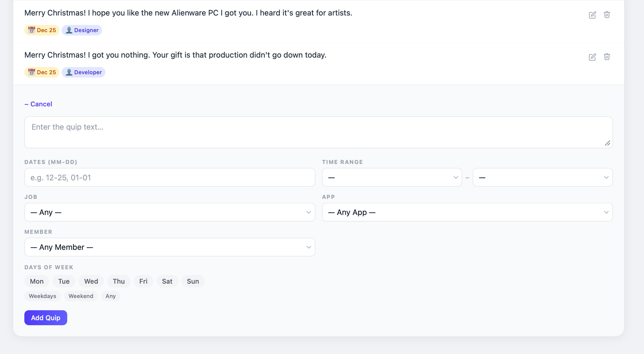Open the Any Member dropdown
Viewport: 644px width, 354px height.
pyautogui.click(x=170, y=247)
